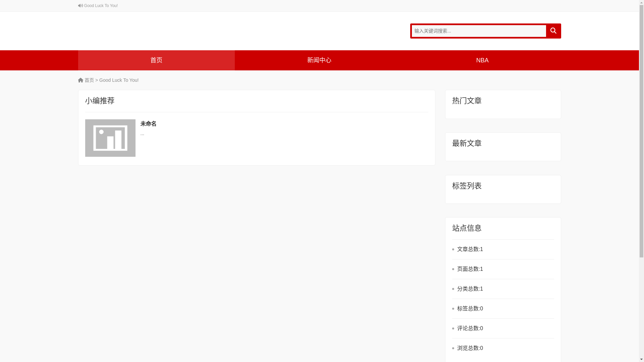Open the 新闻中心 navigation tab
This screenshot has width=644, height=362.
[x=319, y=60]
